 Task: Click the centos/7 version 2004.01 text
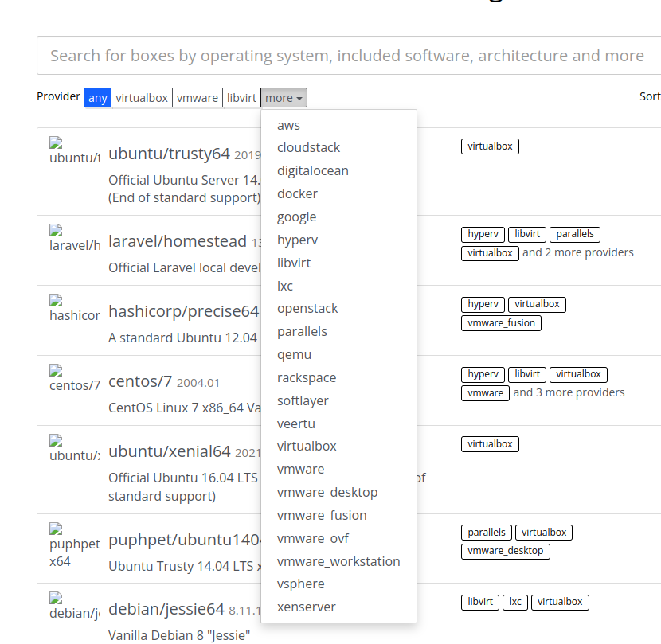pos(198,383)
